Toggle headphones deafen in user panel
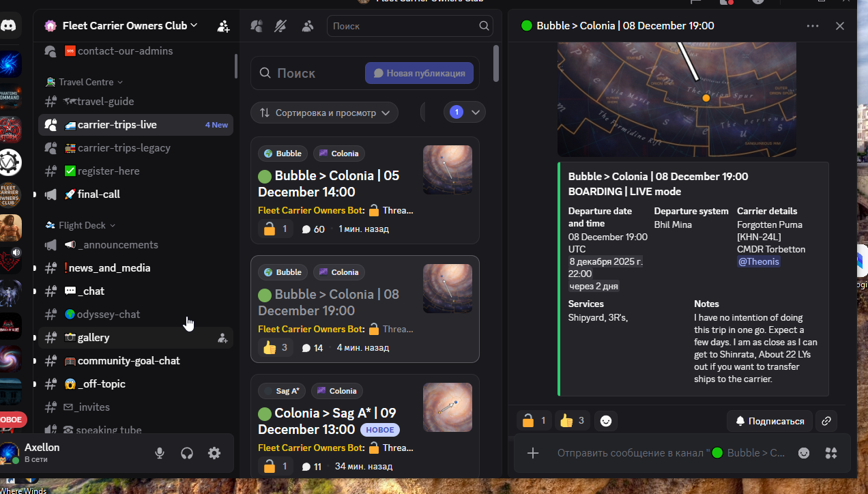This screenshot has width=868, height=494. [187, 453]
